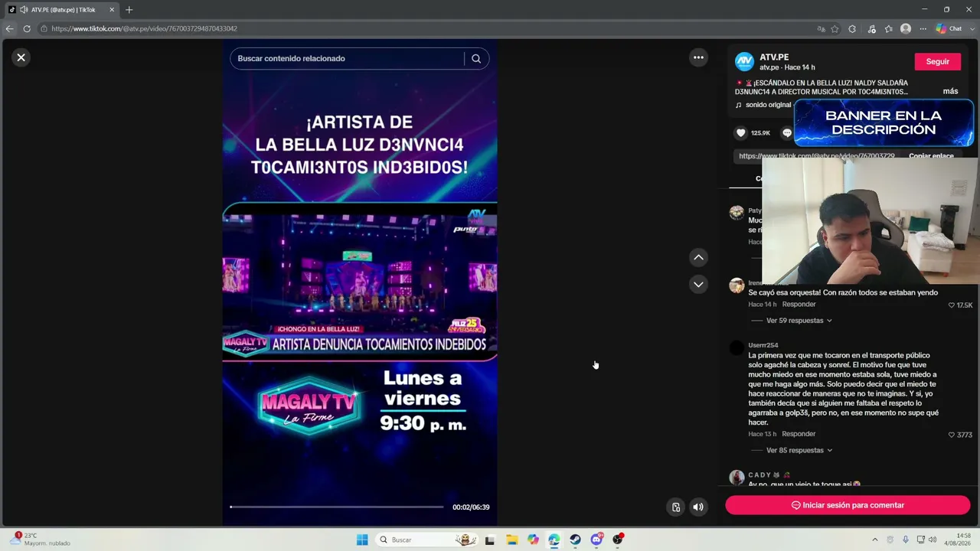Image resolution: width=980 pixels, height=551 pixels.
Task: Click 'Iniciar sesión para comentar' button
Action: click(x=848, y=505)
